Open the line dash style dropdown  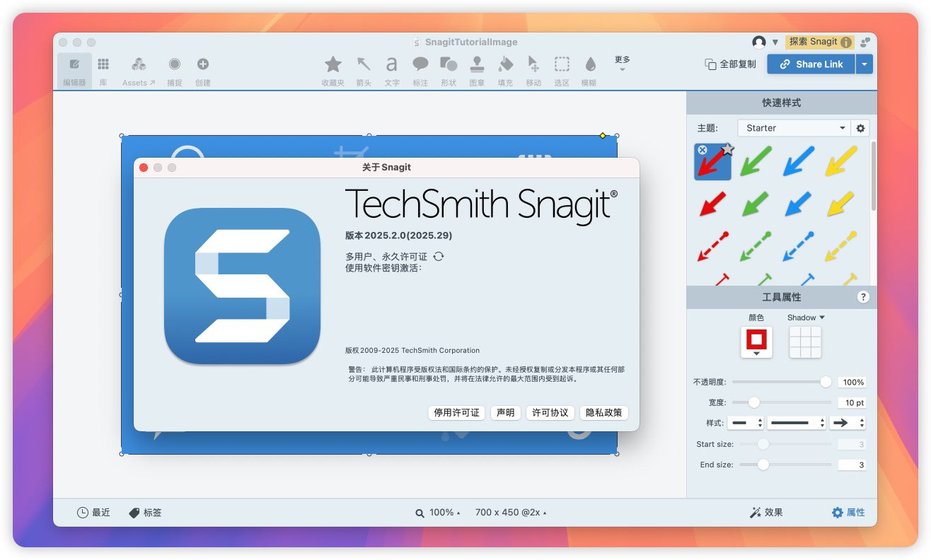[746, 423]
